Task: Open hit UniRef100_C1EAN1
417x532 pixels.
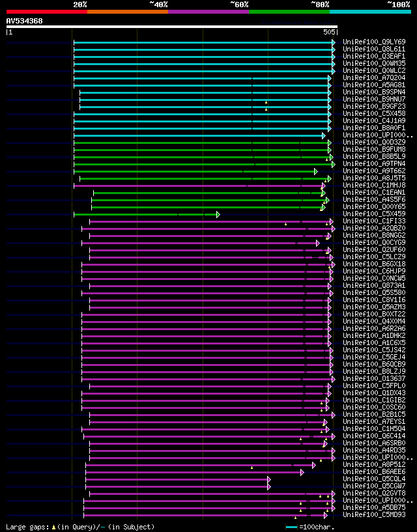Action: [374, 192]
